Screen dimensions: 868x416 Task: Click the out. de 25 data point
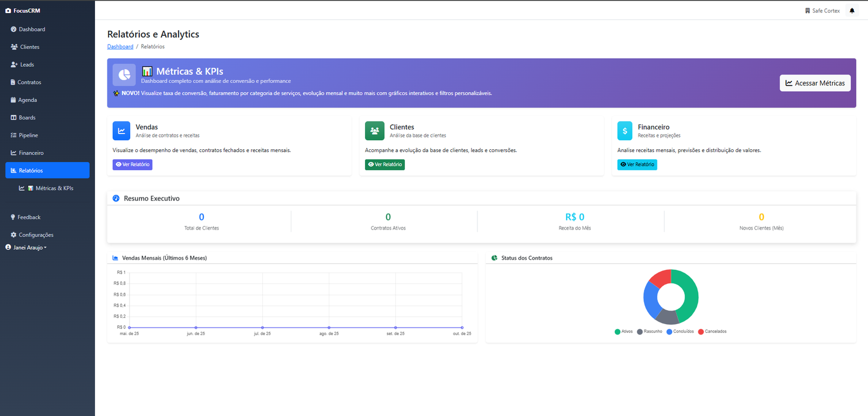[x=462, y=327]
